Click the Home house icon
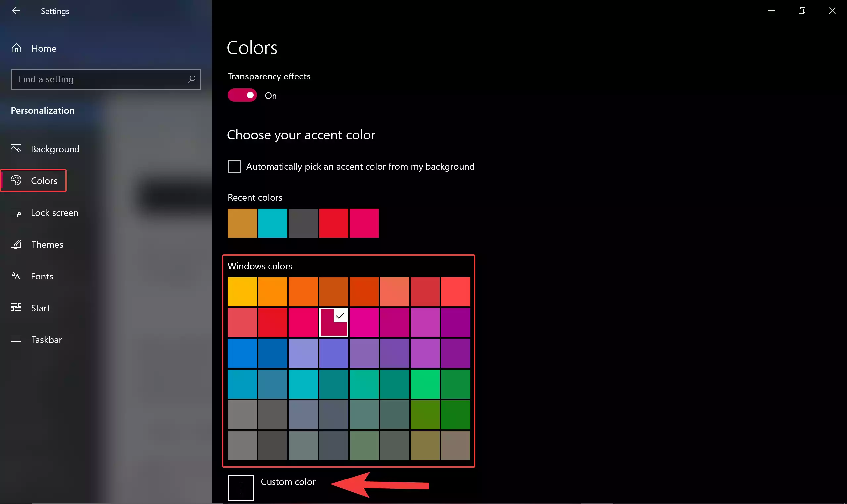 (16, 48)
